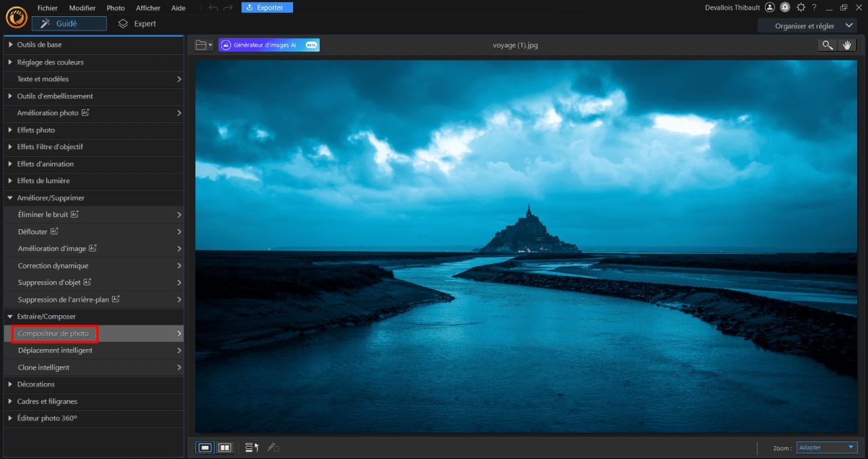This screenshot has width=868, height=459.
Task: Open the settings gear
Action: click(x=800, y=7)
